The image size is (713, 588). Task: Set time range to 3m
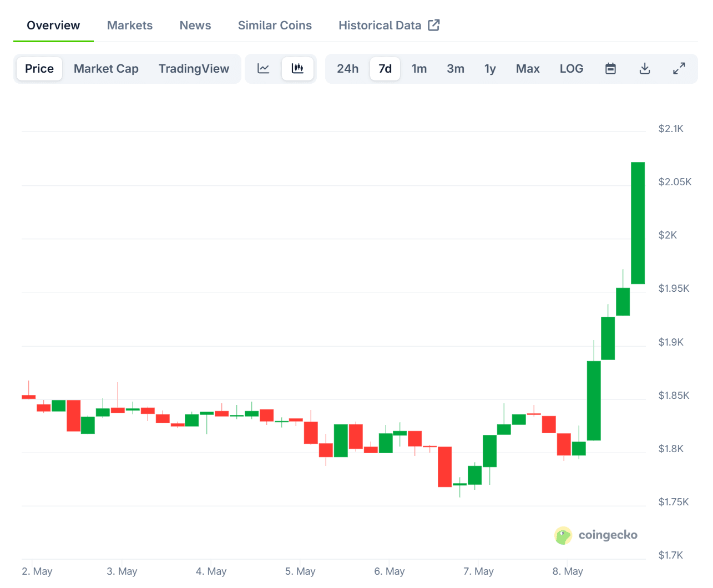click(456, 69)
